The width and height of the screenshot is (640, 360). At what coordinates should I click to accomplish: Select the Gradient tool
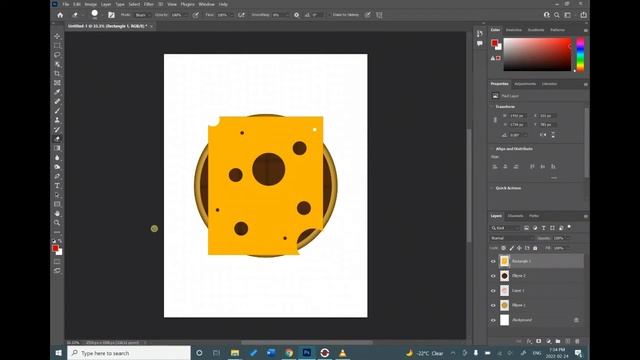[57, 148]
